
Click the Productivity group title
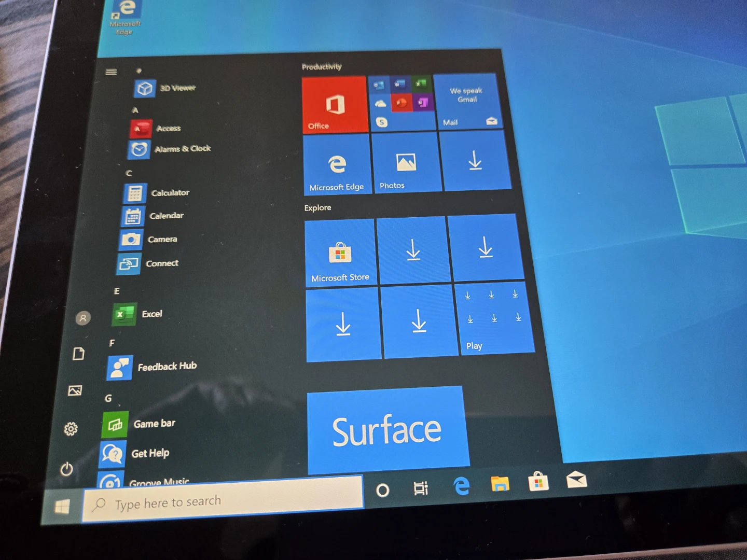tap(322, 67)
